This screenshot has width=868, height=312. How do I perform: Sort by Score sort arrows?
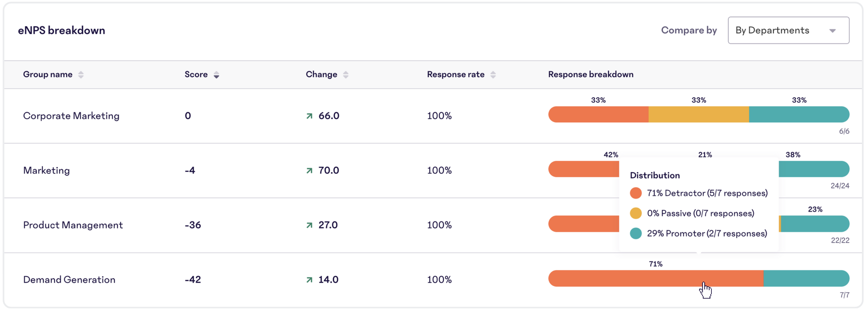point(216,75)
